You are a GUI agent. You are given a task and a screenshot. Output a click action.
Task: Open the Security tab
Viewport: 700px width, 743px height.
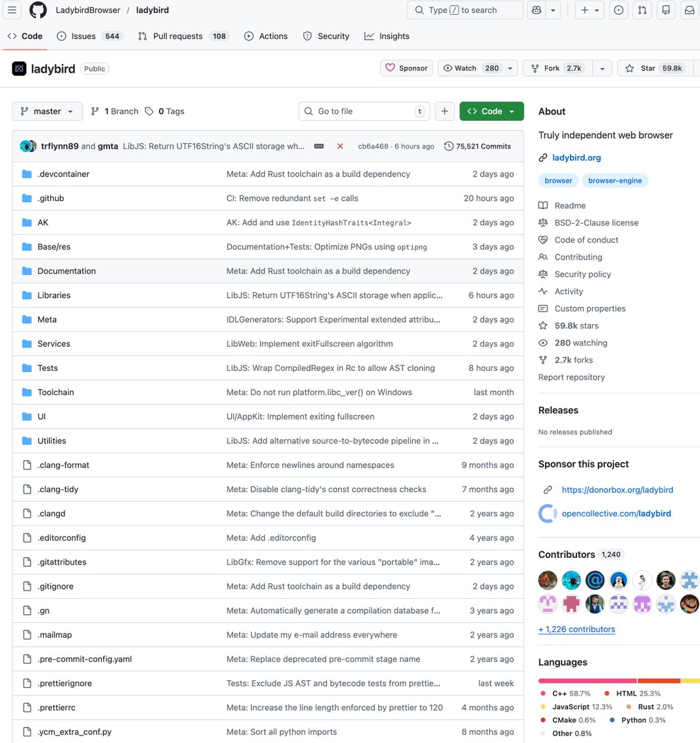pos(326,36)
